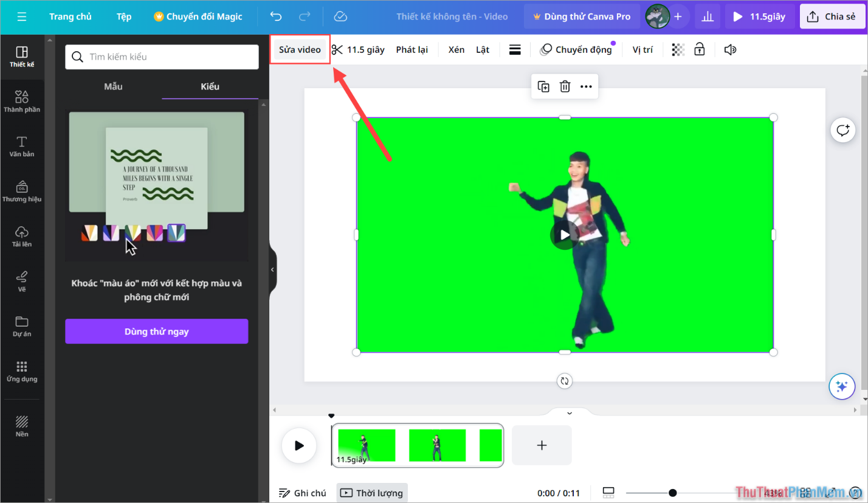Mute the video via the speaker icon
This screenshot has height=503, width=868.
(x=729, y=49)
